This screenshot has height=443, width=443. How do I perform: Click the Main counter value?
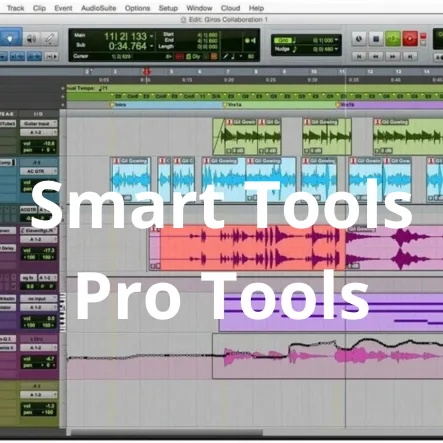[125, 36]
